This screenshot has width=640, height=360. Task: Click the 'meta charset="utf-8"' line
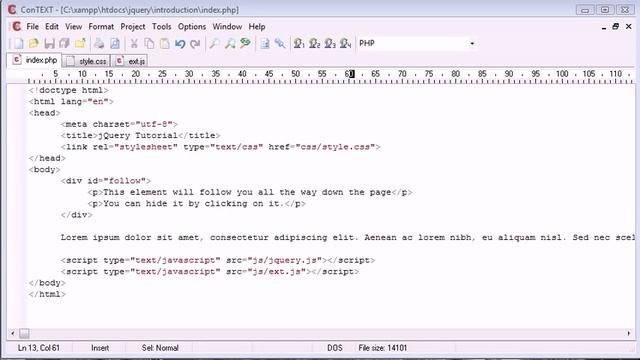click(x=119, y=124)
